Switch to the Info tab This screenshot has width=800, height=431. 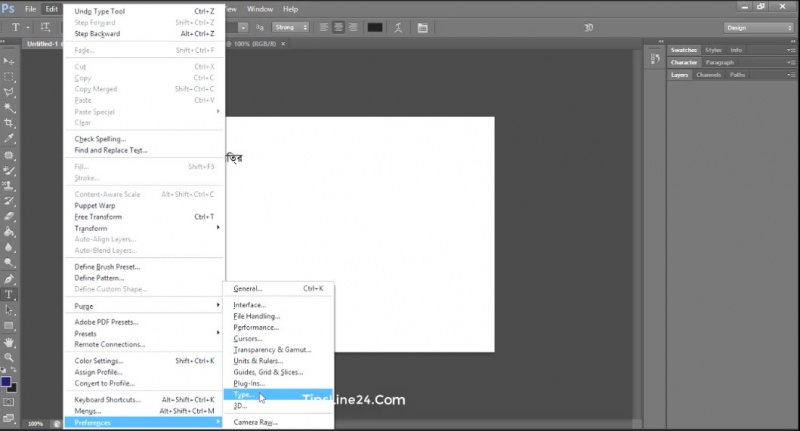coord(736,50)
